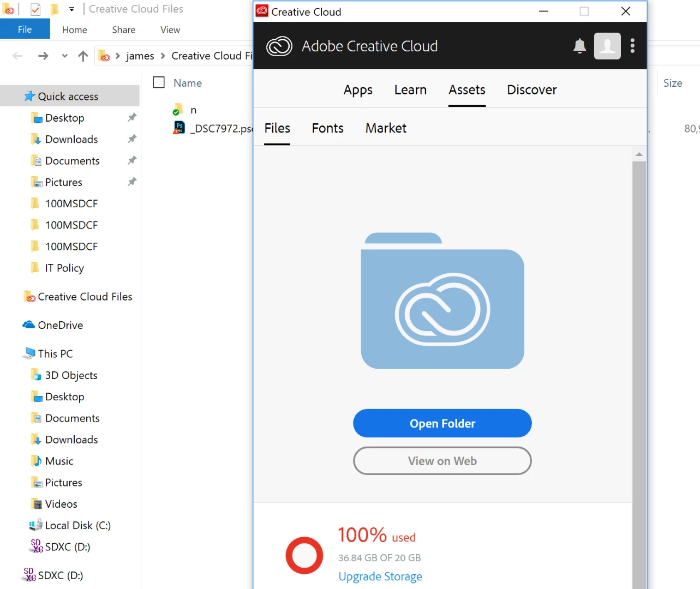Click the Up one level arrow
This screenshot has width=700, height=589.
click(x=83, y=56)
